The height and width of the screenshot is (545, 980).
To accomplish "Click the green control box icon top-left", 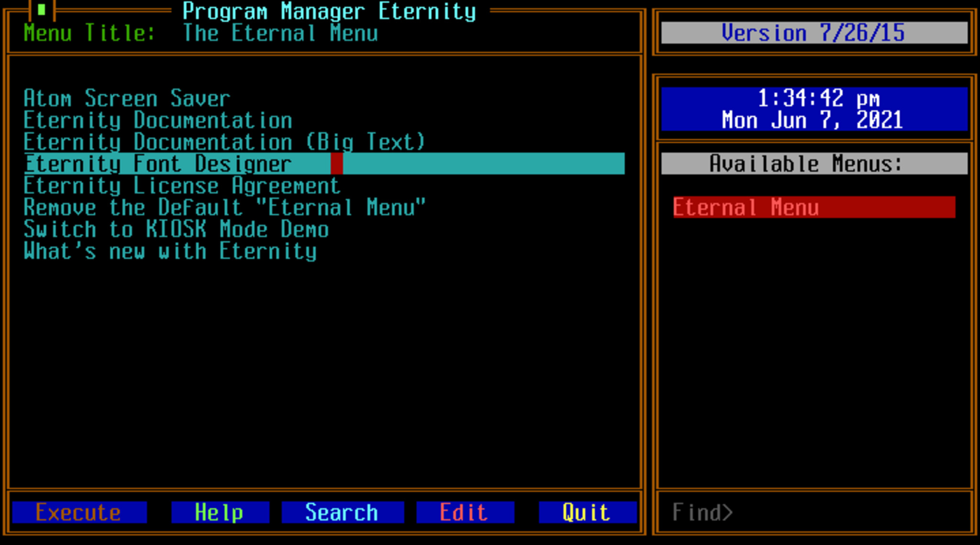I will coord(42,10).
